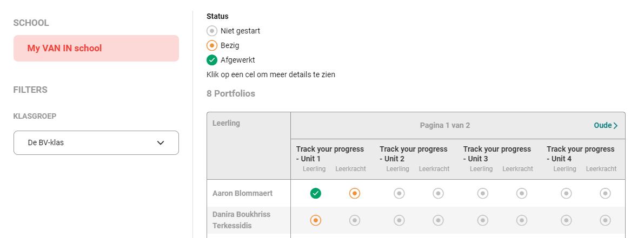Expand the class dropdown chevron arrow
The height and width of the screenshot is (238, 644).
coord(161,143)
